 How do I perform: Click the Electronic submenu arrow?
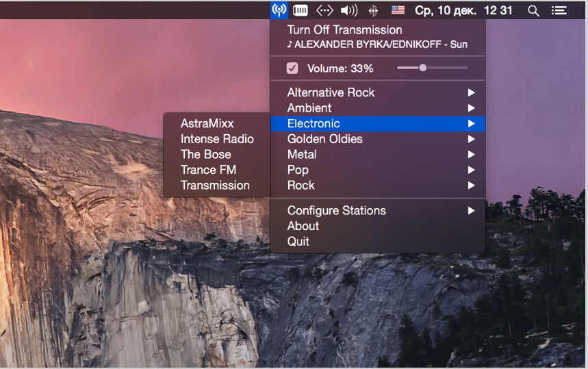click(472, 124)
